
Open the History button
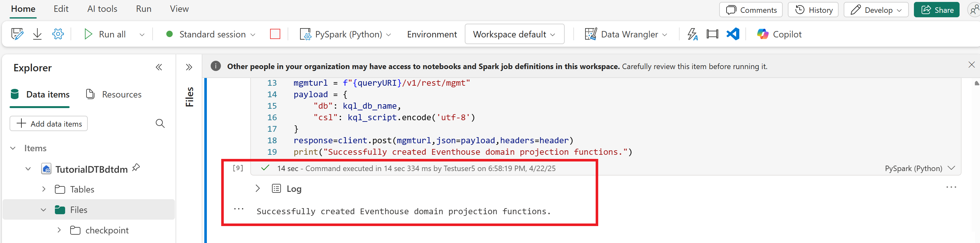[813, 10]
